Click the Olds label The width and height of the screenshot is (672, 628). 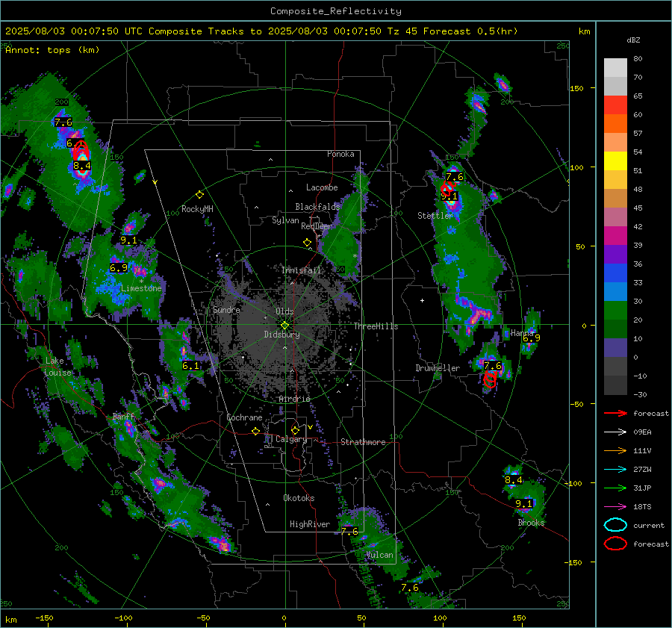(284, 311)
